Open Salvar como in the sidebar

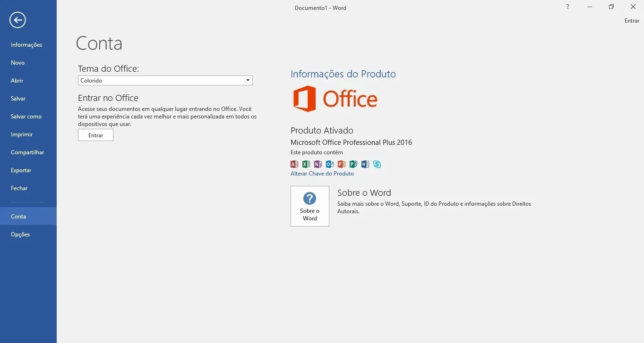click(x=28, y=117)
